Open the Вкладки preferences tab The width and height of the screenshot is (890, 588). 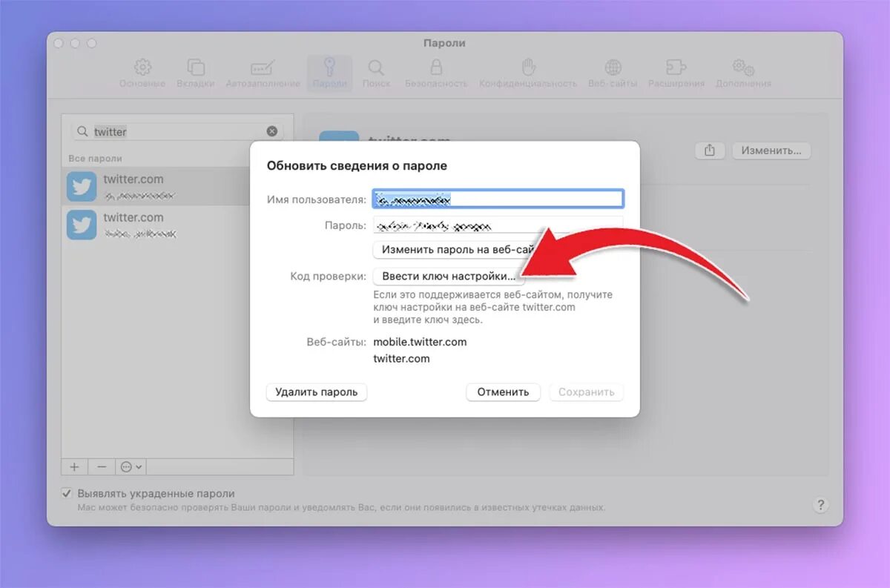(196, 73)
